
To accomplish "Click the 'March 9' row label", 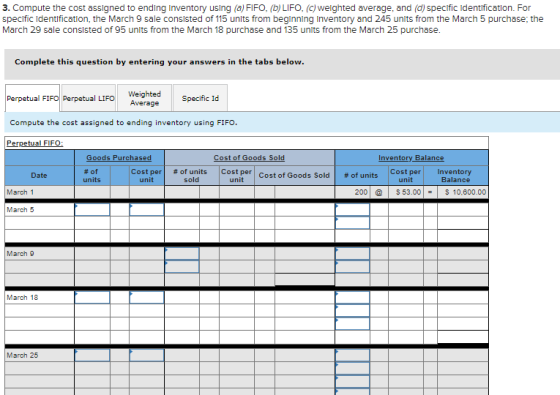I will (x=20, y=254).
